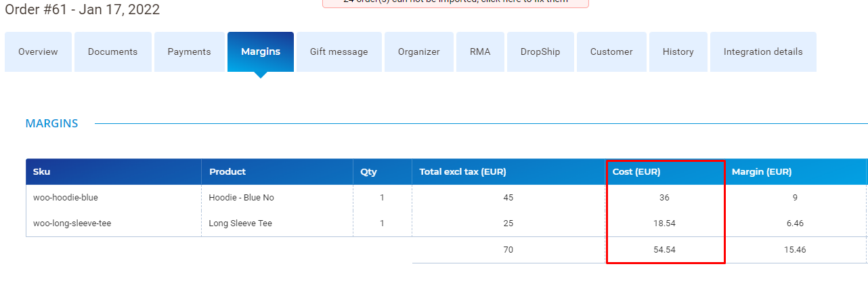Open the Payments tab

(189, 51)
